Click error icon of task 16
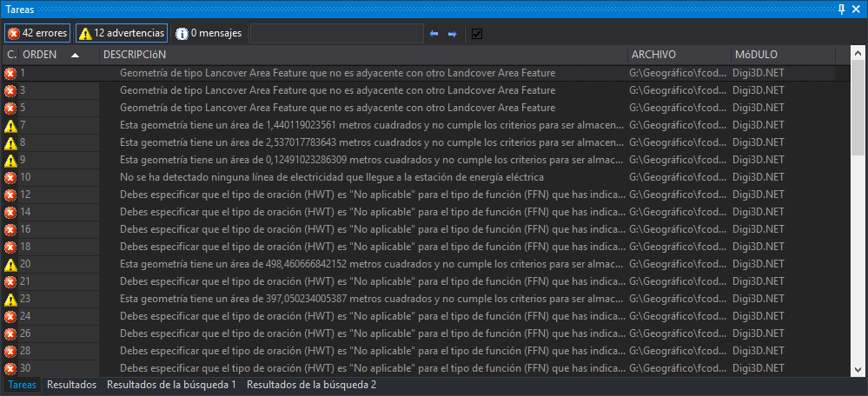The height and width of the screenshot is (396, 868). point(10,229)
